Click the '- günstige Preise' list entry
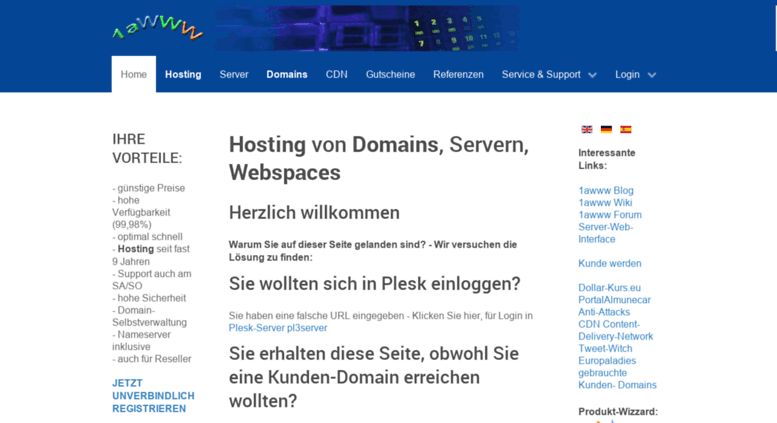Viewport: 777px width, 423px height. click(149, 188)
